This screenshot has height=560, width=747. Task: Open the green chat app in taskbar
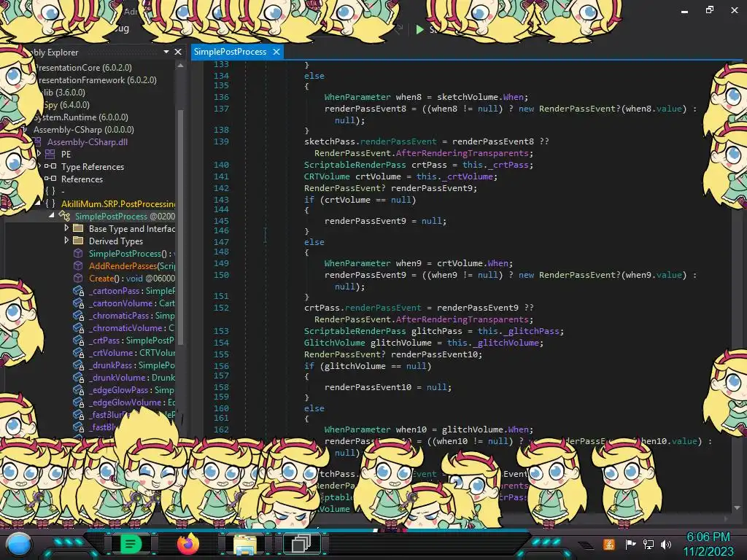pyautogui.click(x=131, y=544)
